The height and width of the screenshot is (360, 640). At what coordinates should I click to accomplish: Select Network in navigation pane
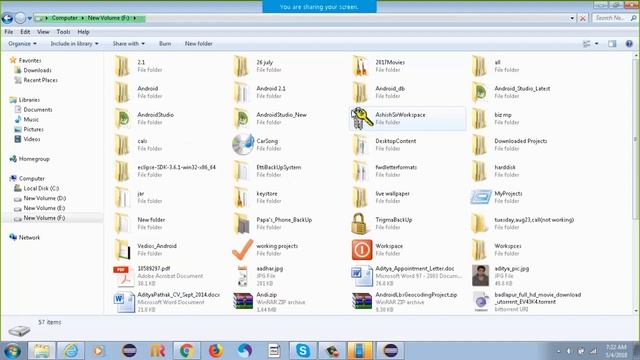29,237
